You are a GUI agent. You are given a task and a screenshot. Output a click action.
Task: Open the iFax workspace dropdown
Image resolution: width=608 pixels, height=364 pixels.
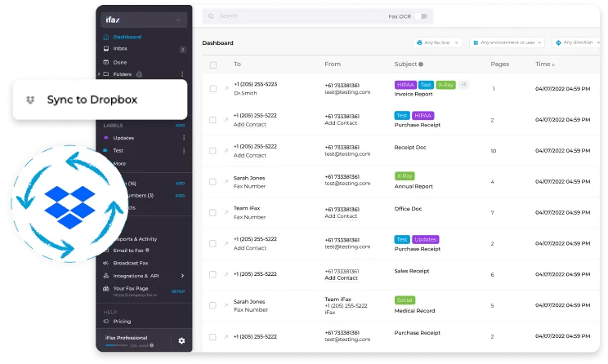pyautogui.click(x=144, y=20)
